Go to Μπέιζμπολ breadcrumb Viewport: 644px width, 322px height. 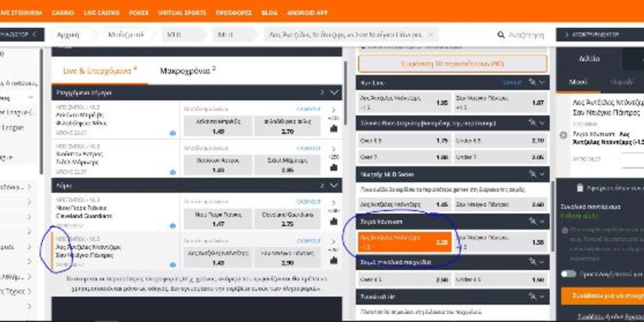[x=126, y=35]
